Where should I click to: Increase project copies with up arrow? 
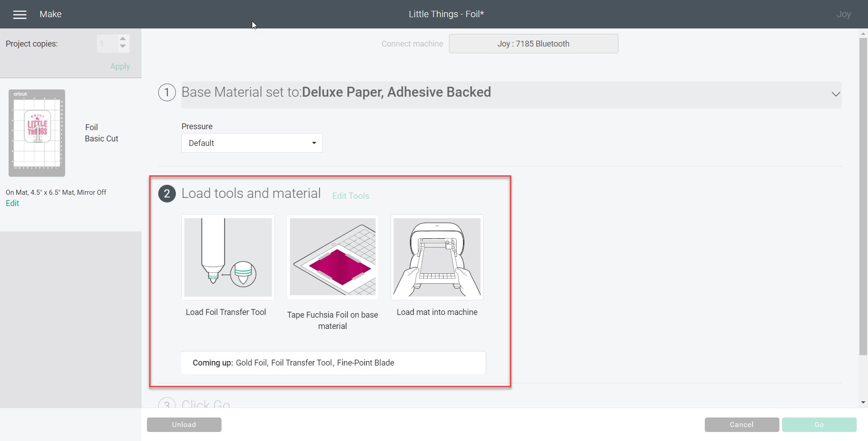click(123, 39)
